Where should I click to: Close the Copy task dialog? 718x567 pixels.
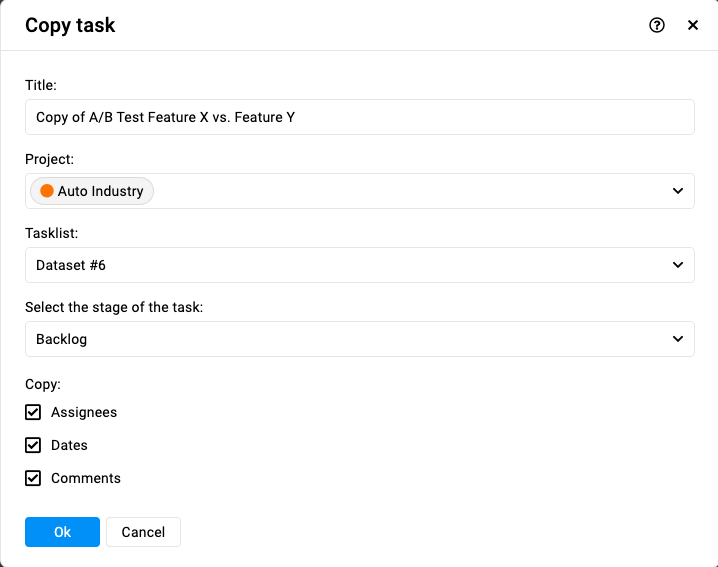coord(693,25)
